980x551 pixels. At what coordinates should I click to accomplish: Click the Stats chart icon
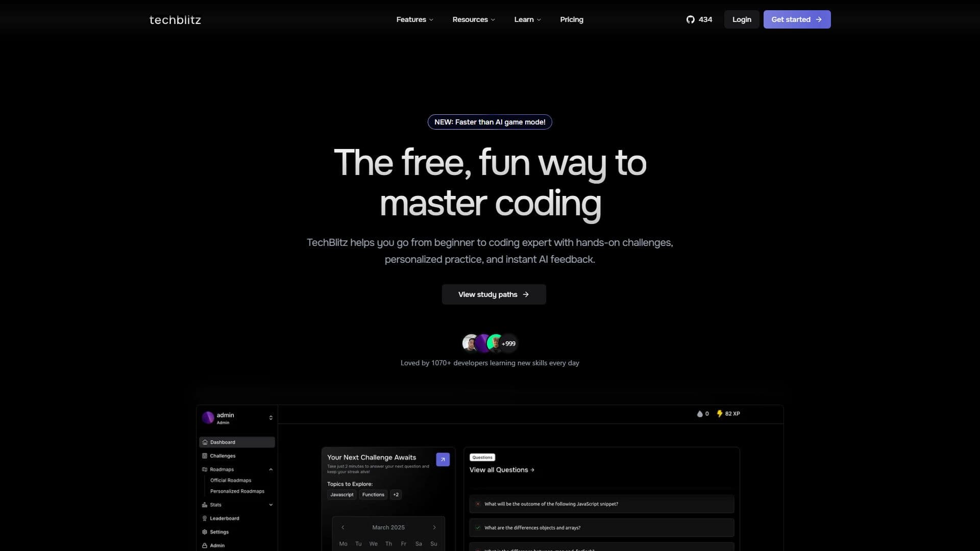tap(205, 505)
